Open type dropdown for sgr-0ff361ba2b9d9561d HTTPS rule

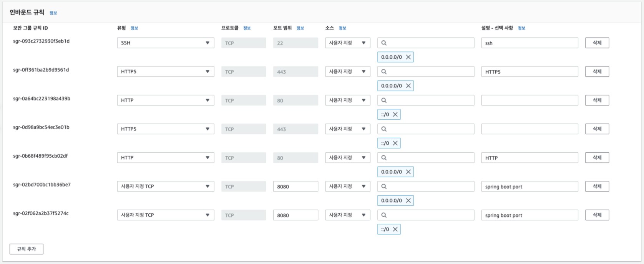pyautogui.click(x=166, y=72)
